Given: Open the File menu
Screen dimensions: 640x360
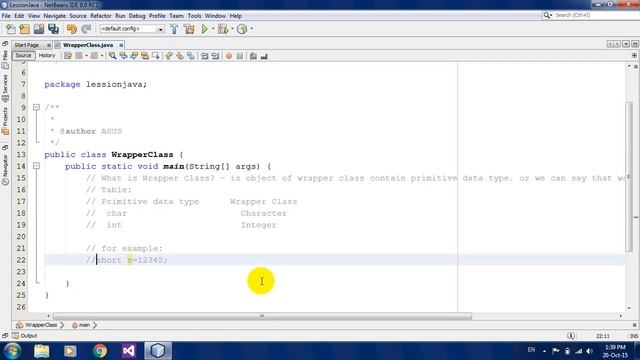Looking at the screenshot, I should [x=6, y=16].
